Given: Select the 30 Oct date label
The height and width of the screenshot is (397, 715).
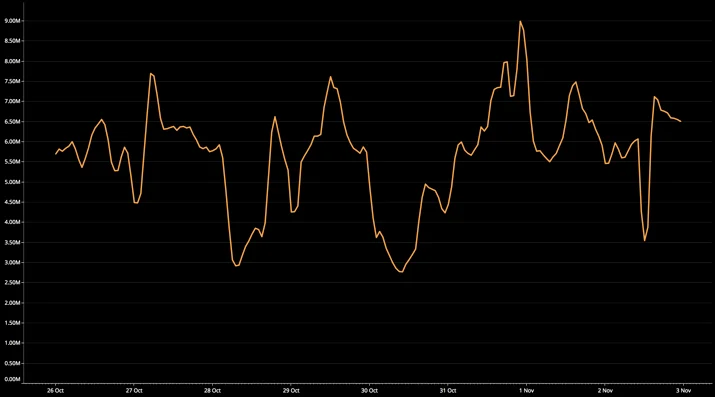Looking at the screenshot, I should (x=369, y=391).
